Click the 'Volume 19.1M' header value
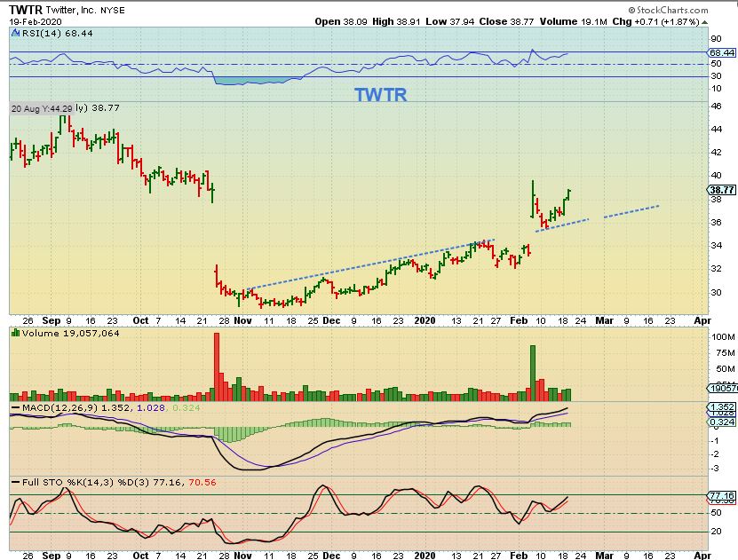The width and height of the screenshot is (738, 560). 573,21
